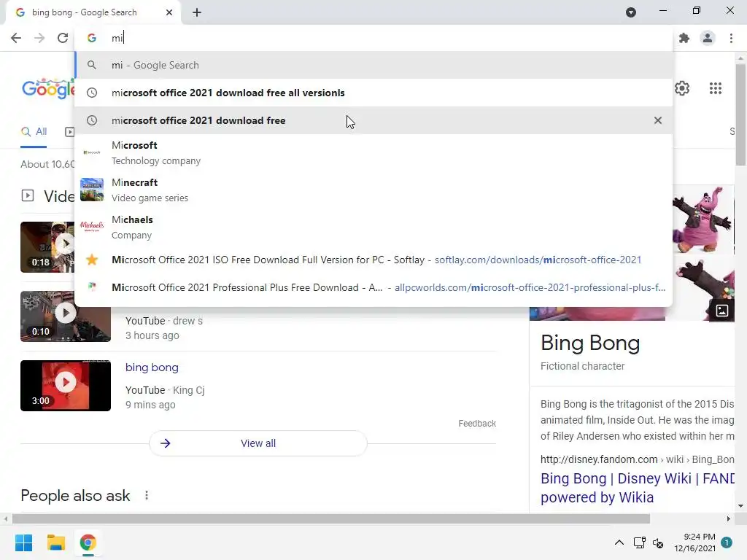Click the browser back arrow
This screenshot has width=747, height=560.
tap(16, 38)
